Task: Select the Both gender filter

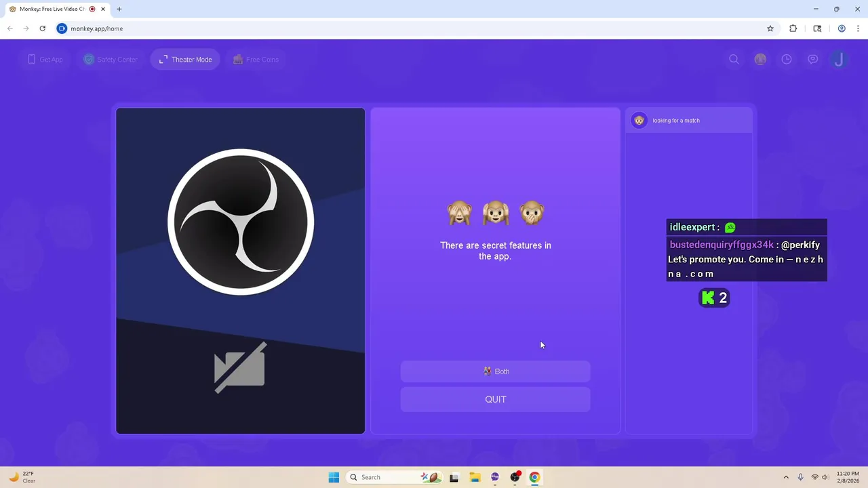Action: (x=496, y=371)
